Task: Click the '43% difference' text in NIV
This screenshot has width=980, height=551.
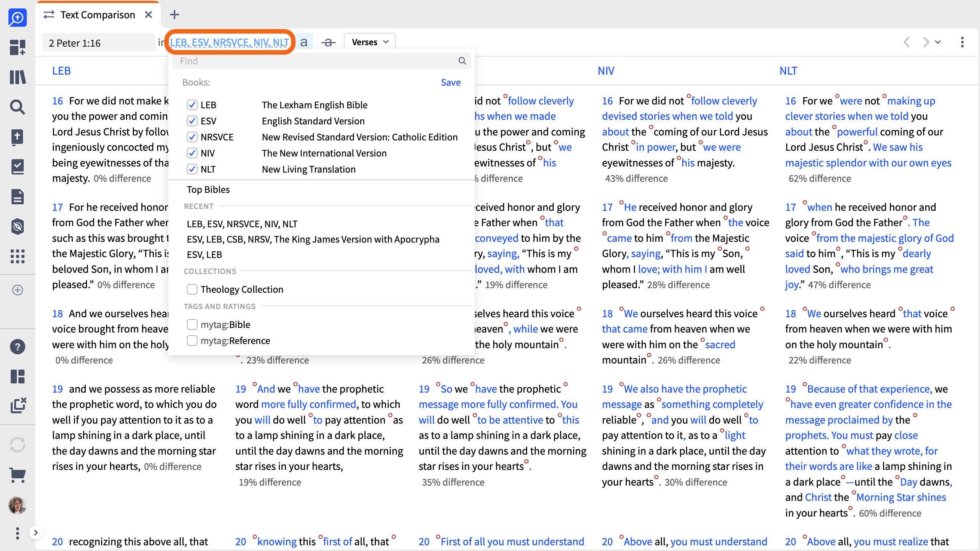Action: pyautogui.click(x=636, y=179)
